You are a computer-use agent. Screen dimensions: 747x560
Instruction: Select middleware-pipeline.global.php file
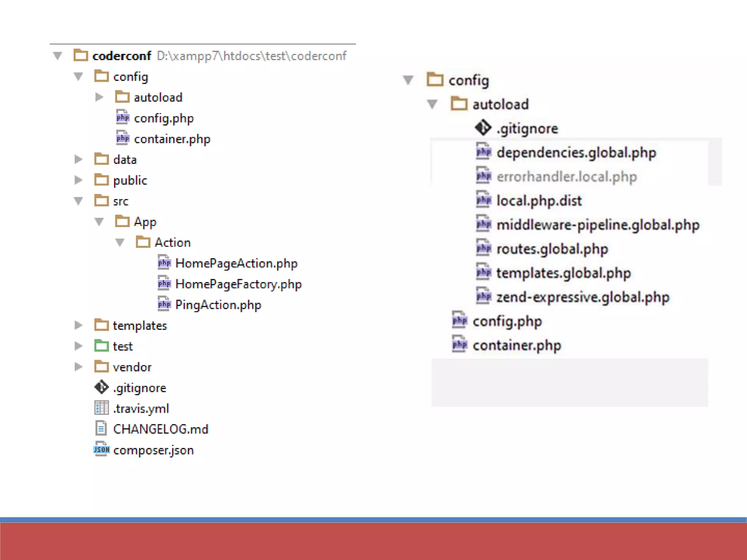[x=597, y=225]
